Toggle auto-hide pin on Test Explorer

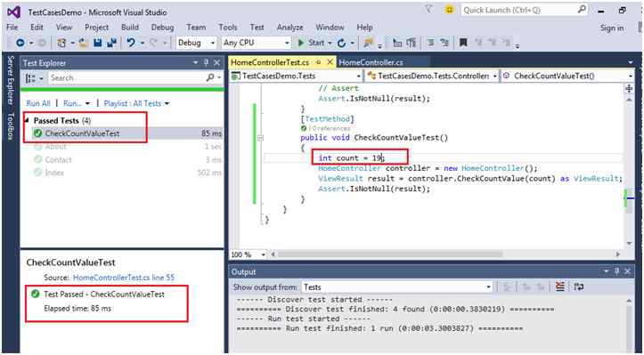[206, 63]
